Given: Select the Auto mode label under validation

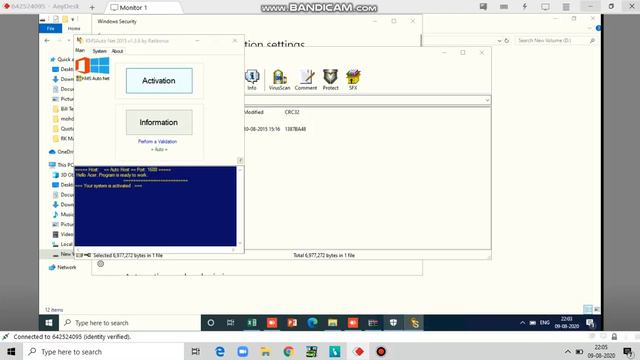Looking at the screenshot, I should [159, 149].
